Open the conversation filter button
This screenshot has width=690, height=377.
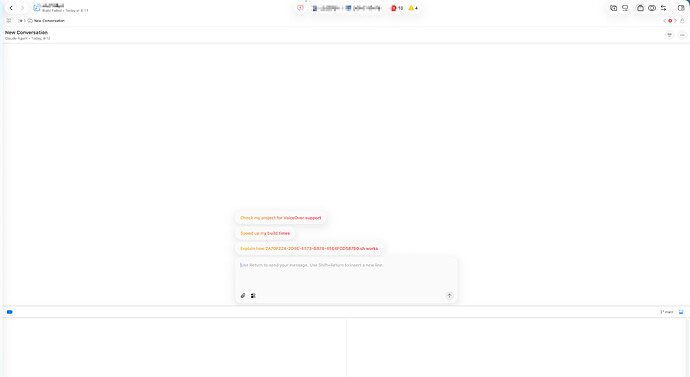(669, 35)
